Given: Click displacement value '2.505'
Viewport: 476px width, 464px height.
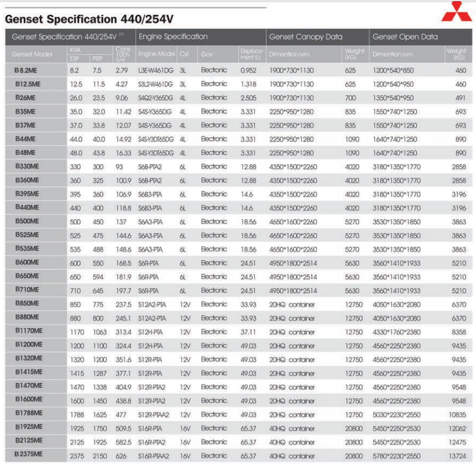Looking at the screenshot, I should click(x=248, y=98).
